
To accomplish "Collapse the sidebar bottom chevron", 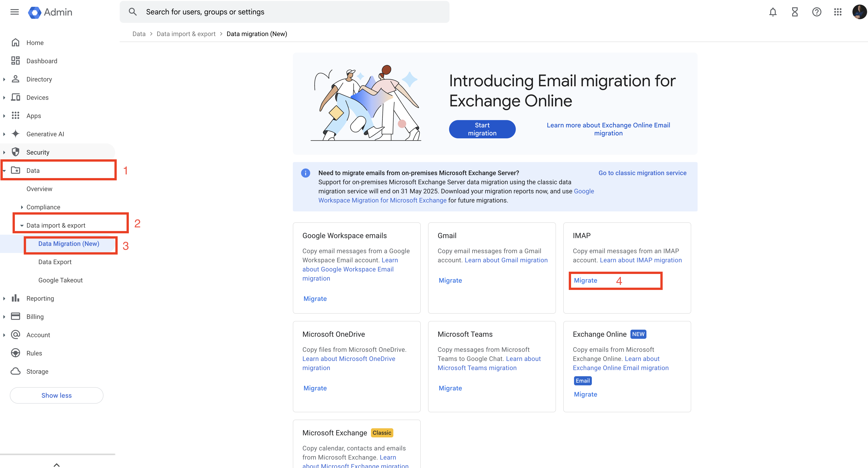I will 57,465.
